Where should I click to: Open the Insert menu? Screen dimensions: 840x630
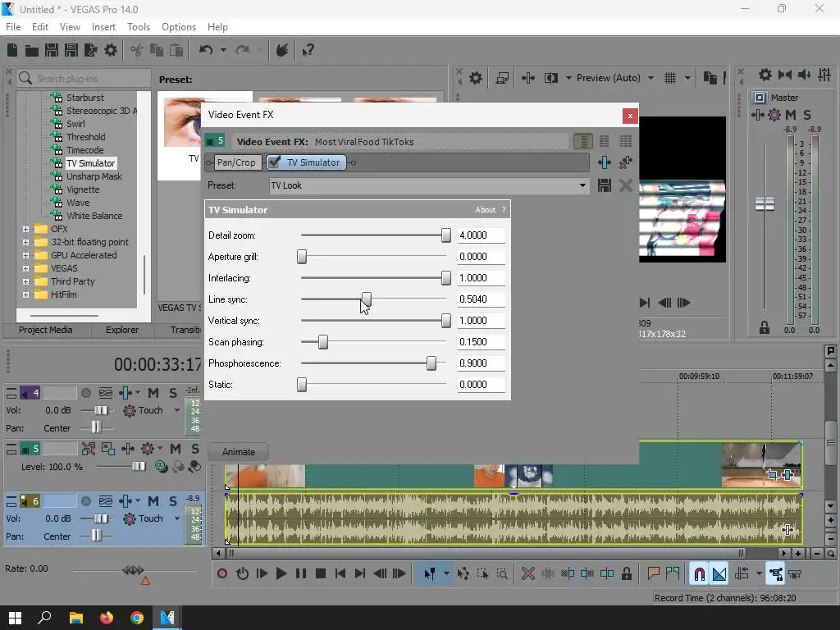pyautogui.click(x=103, y=27)
